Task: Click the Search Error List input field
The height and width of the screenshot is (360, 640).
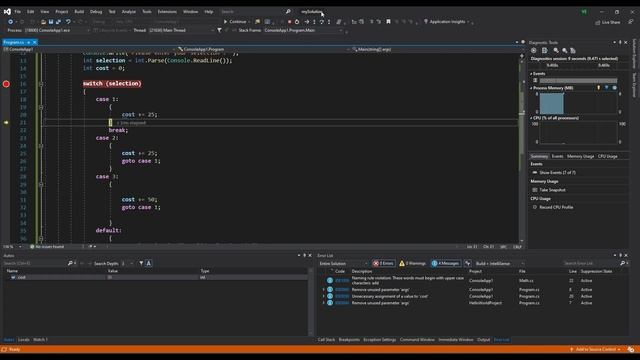Action: 591,263
